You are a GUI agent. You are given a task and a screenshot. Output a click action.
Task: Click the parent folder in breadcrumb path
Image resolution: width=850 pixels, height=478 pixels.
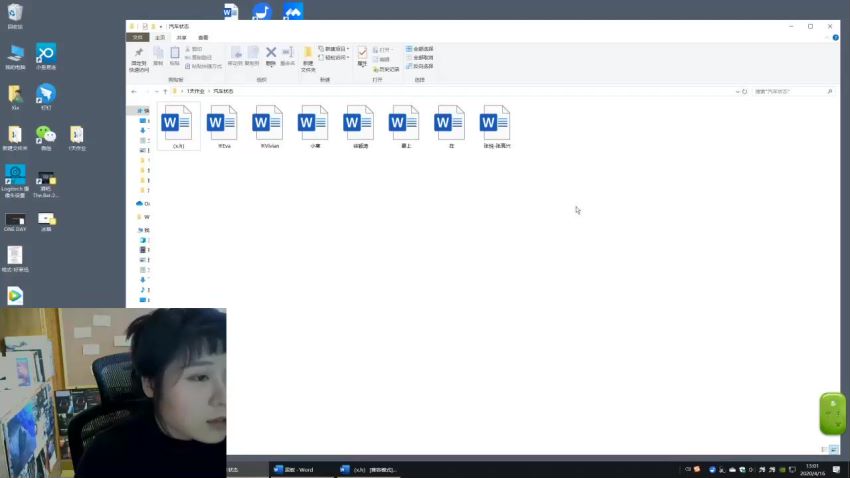pos(195,92)
